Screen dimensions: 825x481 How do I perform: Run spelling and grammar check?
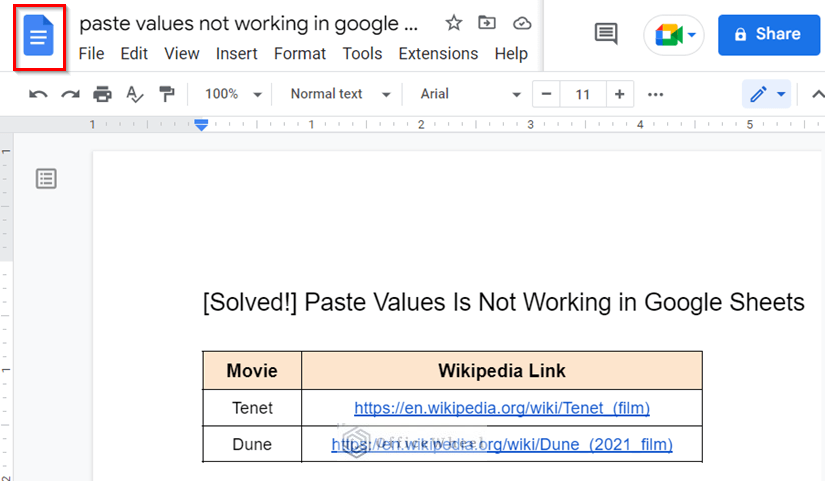click(x=134, y=94)
